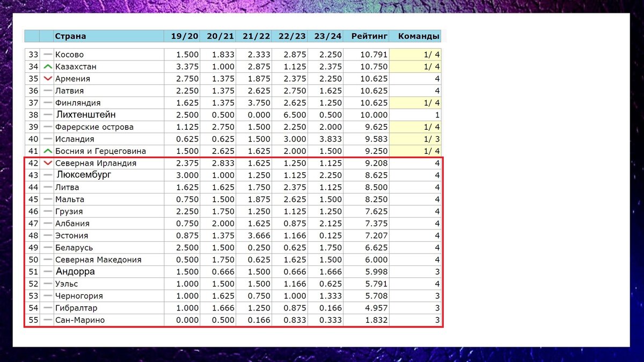Click the grey no-change dash beside Сан-Марино
Viewport: 644px width, 362px height.
(48, 320)
